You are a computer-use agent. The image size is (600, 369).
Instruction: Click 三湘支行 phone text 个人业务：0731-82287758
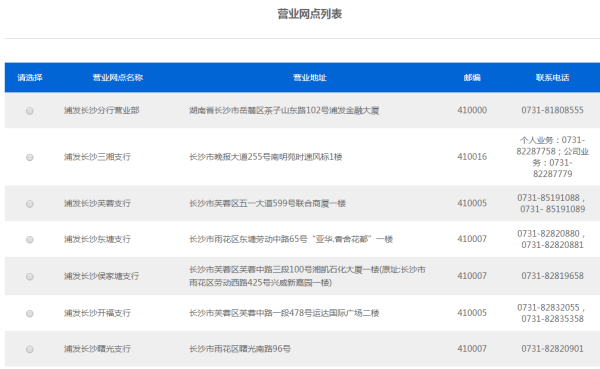(x=552, y=146)
